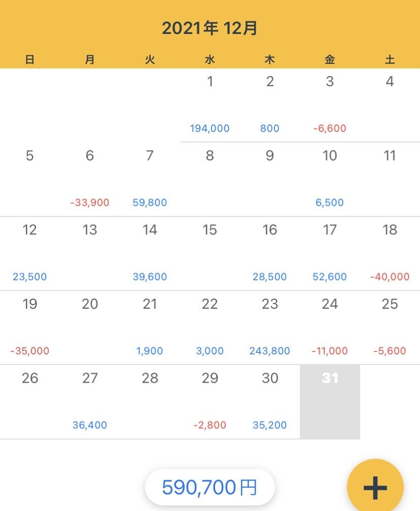Select December 30 with 35,200
This screenshot has height=511, width=420.
[x=270, y=401]
